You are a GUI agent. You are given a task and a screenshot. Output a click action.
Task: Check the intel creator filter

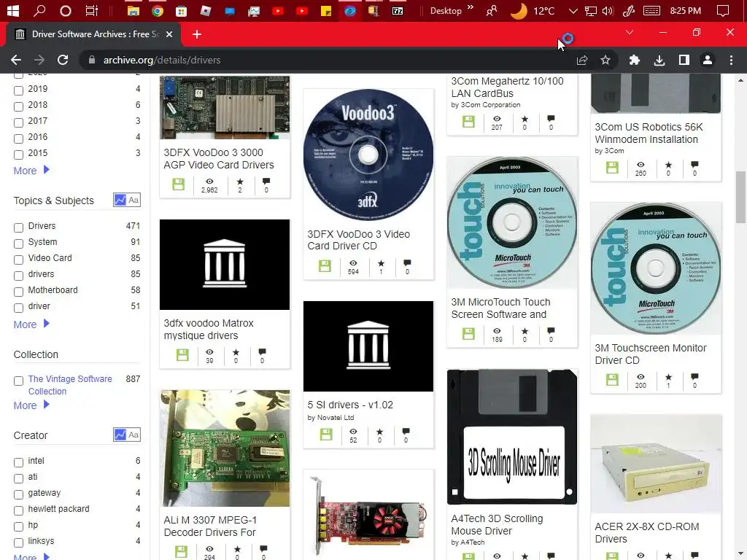[x=18, y=462]
